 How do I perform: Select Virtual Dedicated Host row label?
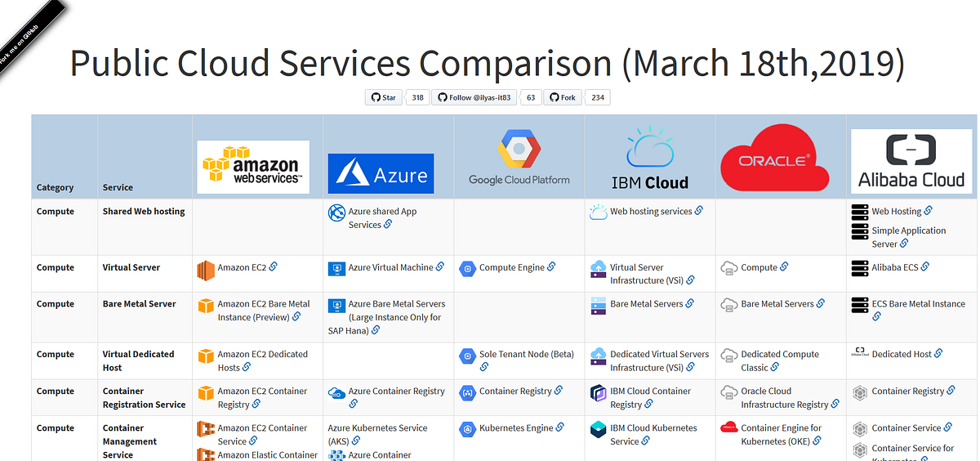[x=139, y=360]
